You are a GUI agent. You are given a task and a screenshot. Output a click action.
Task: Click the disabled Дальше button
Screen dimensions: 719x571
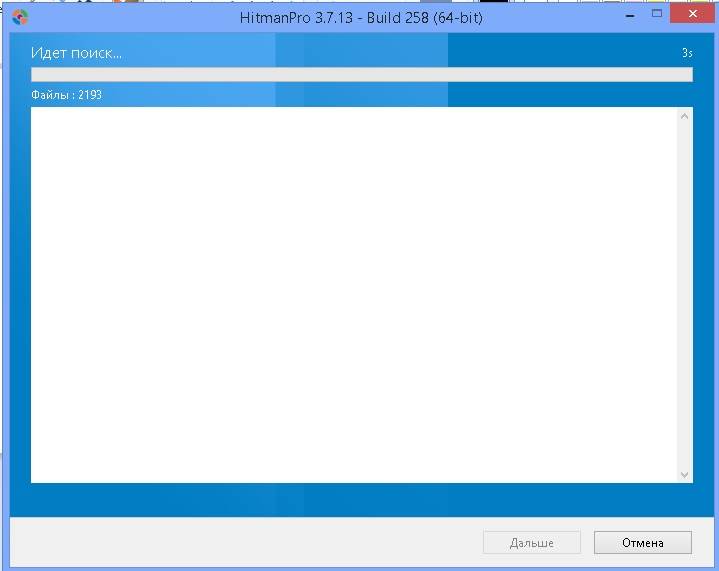pyautogui.click(x=532, y=543)
